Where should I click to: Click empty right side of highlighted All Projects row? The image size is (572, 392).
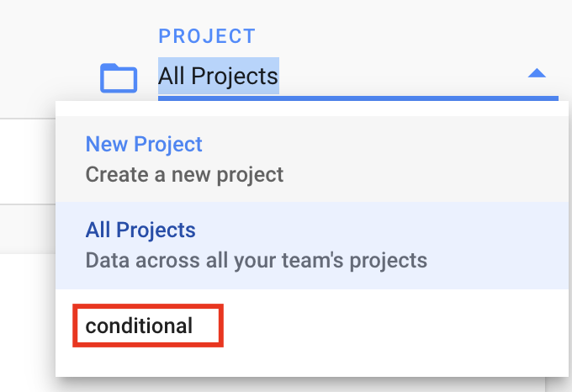pos(496,245)
